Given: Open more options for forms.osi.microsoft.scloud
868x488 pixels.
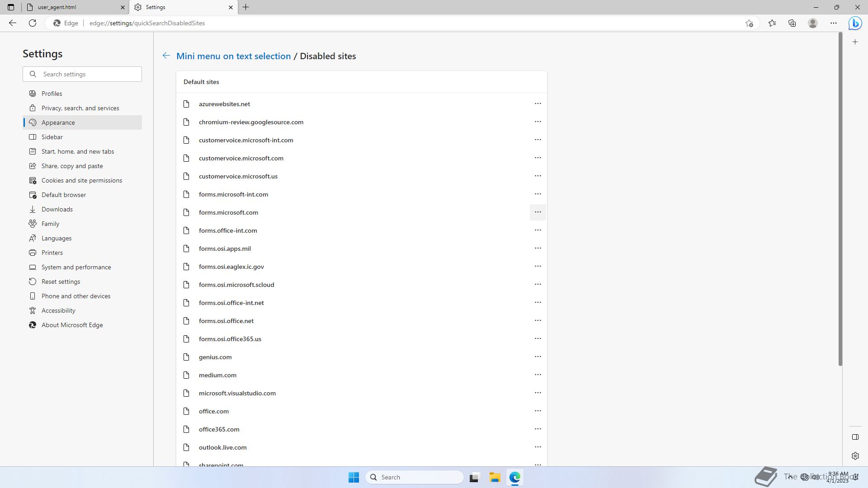Looking at the screenshot, I should coord(538,284).
